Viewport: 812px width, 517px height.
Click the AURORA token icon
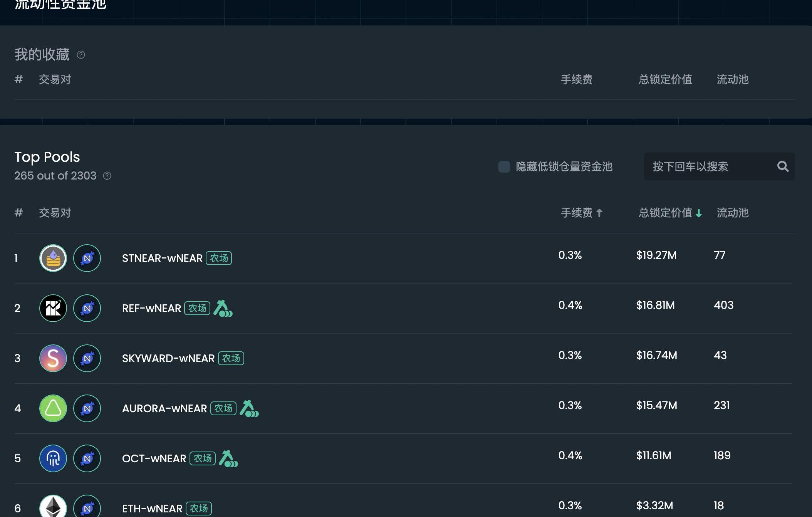[53, 408]
